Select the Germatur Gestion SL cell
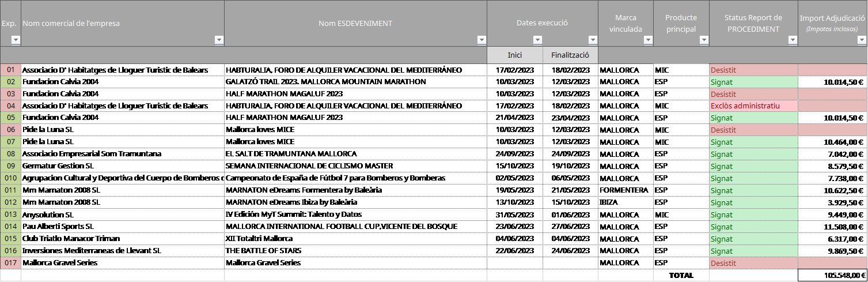Viewport: 868px width, 282px height. click(x=123, y=166)
